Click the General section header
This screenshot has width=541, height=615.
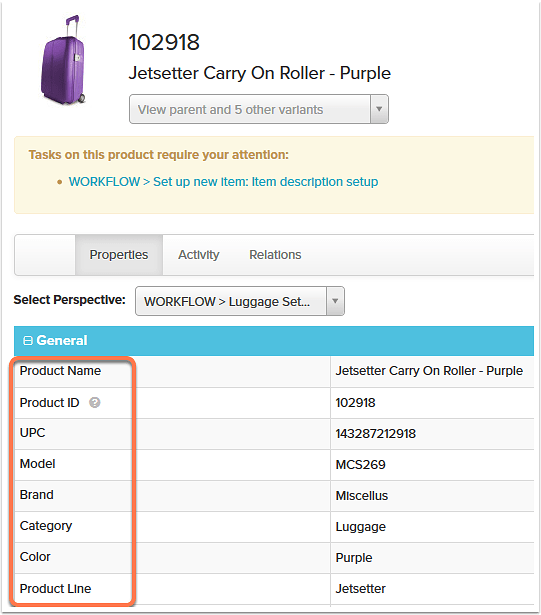coord(274,340)
